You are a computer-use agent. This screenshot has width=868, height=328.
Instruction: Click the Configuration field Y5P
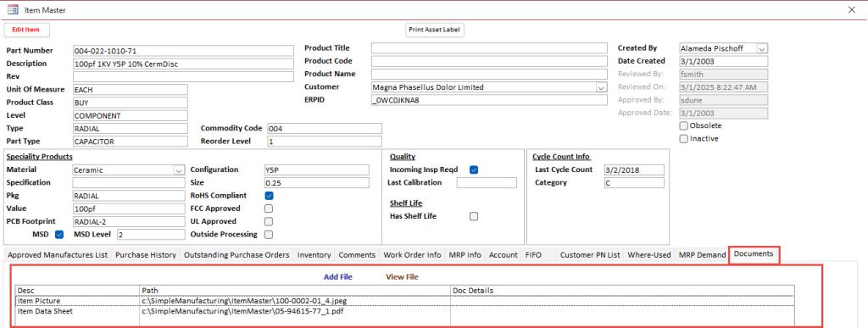pos(316,170)
